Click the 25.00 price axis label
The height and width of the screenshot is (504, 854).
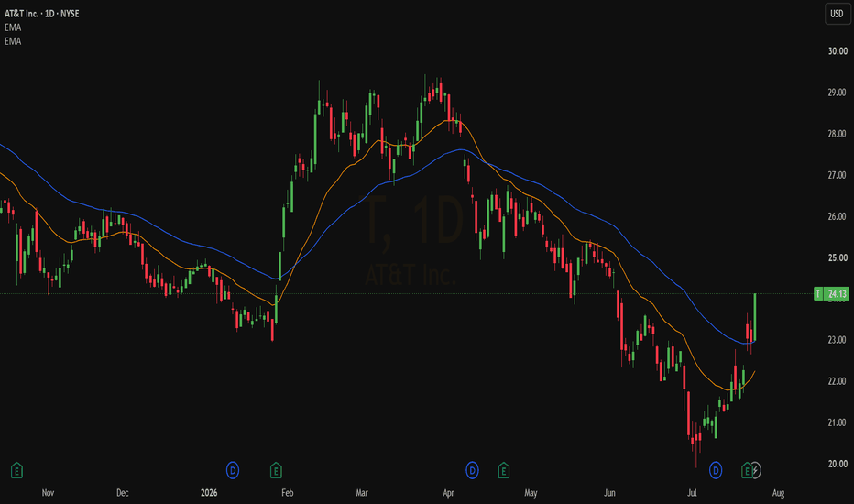pos(838,257)
